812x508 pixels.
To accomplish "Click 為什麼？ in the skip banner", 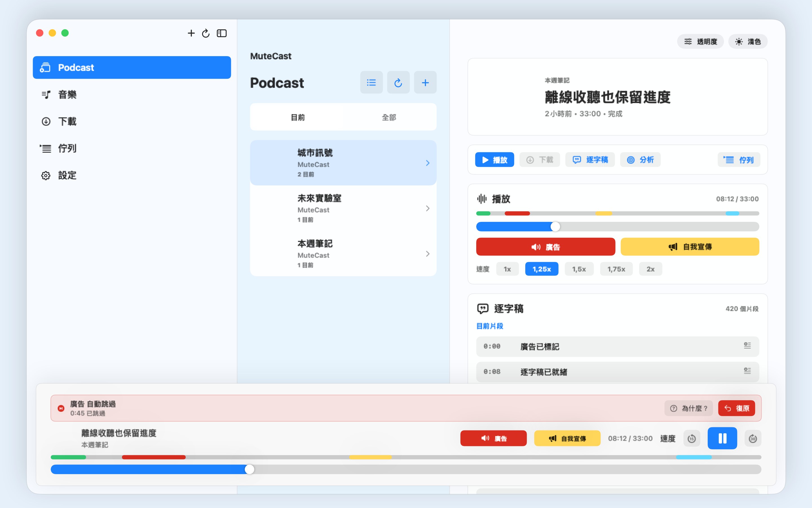I will pos(689,408).
